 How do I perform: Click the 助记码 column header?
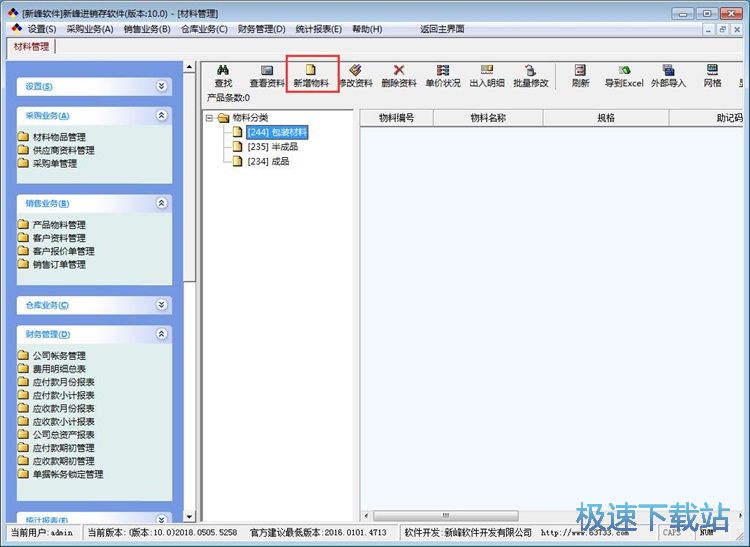pyautogui.click(x=706, y=118)
